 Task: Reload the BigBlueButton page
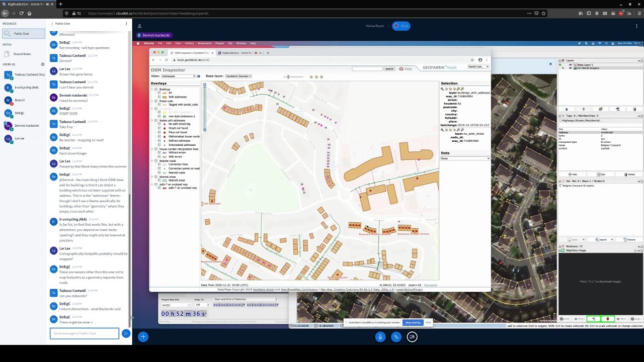click(21, 13)
